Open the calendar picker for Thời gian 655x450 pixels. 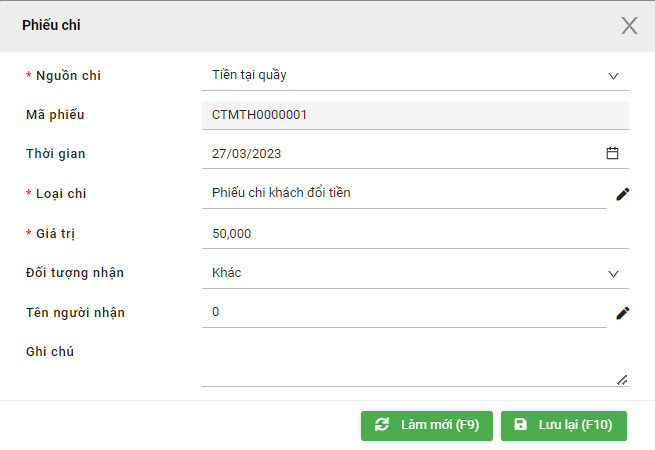tap(612, 153)
